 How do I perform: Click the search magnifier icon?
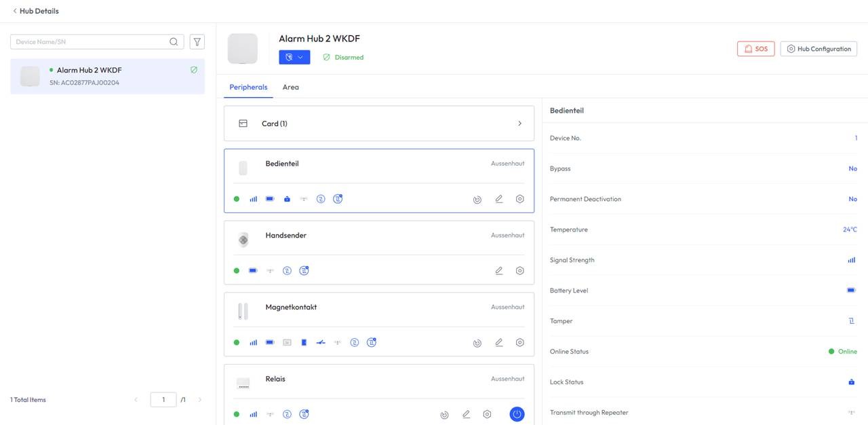(174, 42)
